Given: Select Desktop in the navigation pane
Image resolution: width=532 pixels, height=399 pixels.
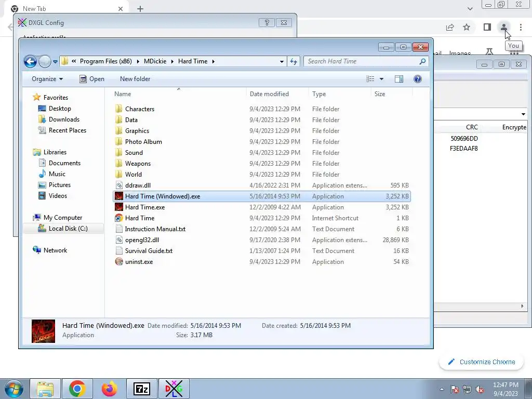Looking at the screenshot, I should point(55,109).
